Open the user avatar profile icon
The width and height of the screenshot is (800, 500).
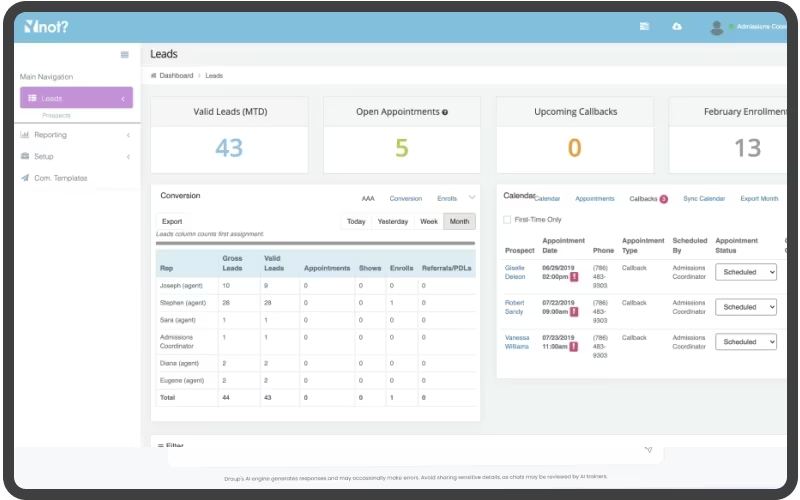click(x=716, y=28)
